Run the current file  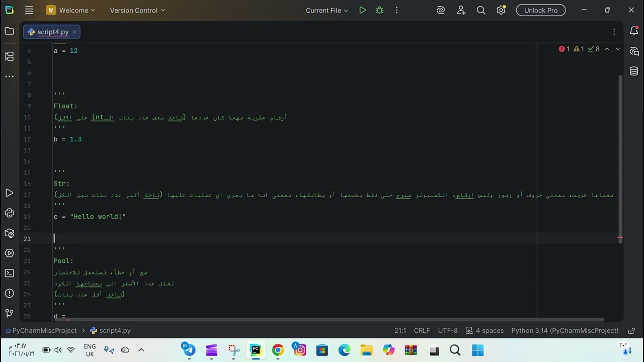pos(362,10)
